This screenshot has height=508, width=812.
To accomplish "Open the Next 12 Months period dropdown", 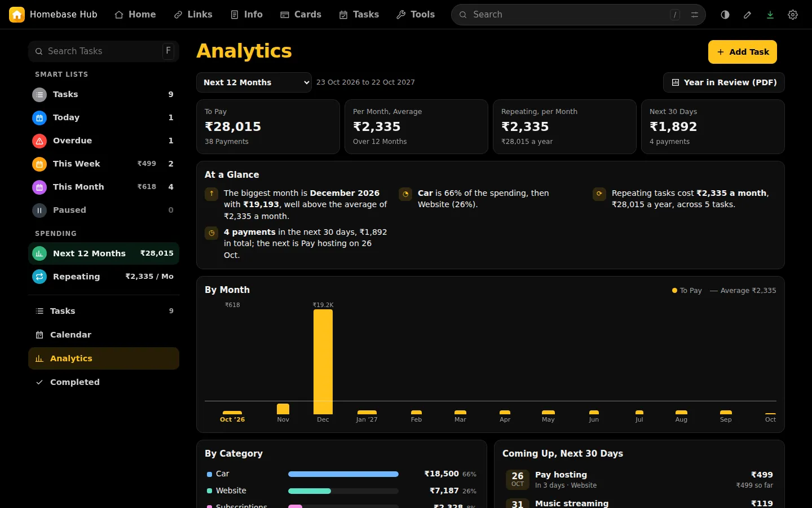I will coord(254,82).
